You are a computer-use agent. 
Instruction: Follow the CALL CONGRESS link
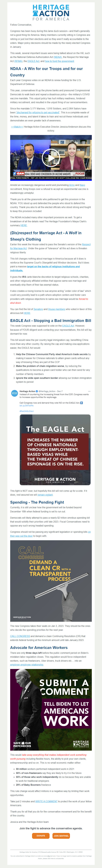(x=20, y=636)
